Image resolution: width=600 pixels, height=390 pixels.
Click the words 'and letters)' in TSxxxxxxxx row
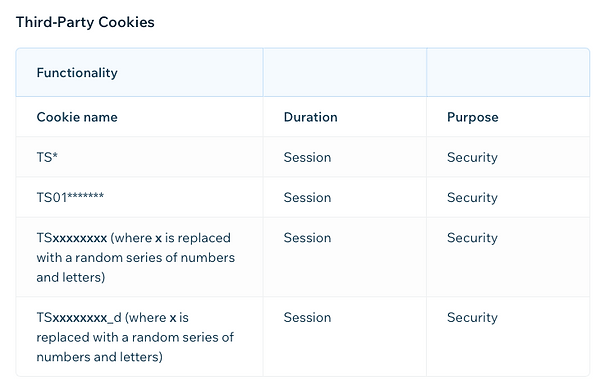click(71, 277)
